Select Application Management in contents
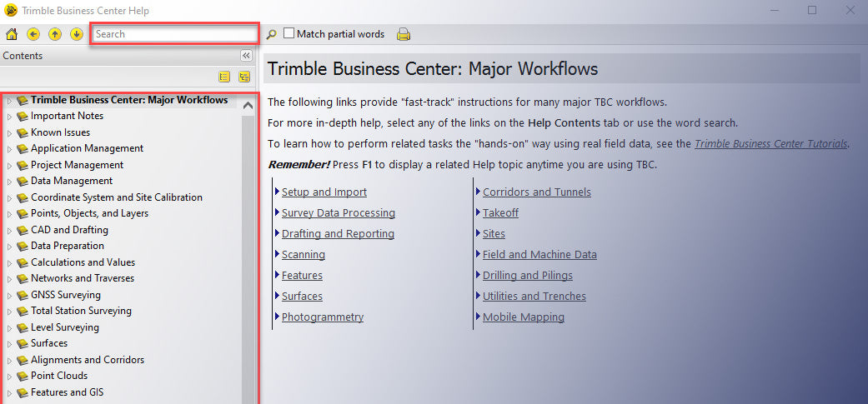The height and width of the screenshot is (404, 868). pyautogui.click(x=87, y=148)
